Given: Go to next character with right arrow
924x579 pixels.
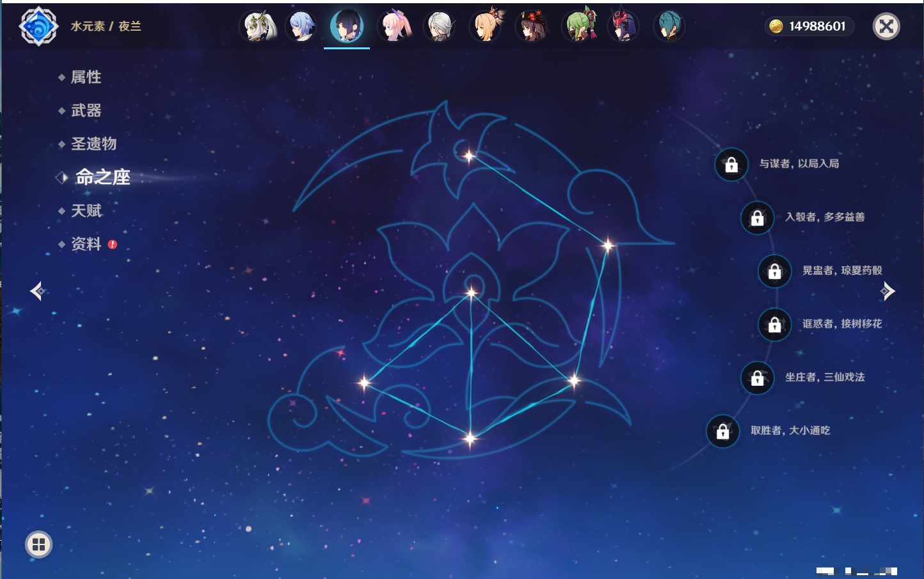Looking at the screenshot, I should tap(888, 291).
